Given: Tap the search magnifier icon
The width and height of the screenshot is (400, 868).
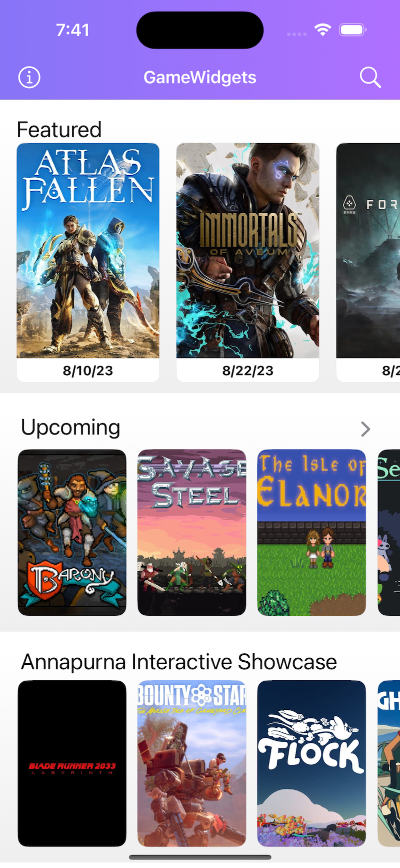Looking at the screenshot, I should pyautogui.click(x=370, y=78).
